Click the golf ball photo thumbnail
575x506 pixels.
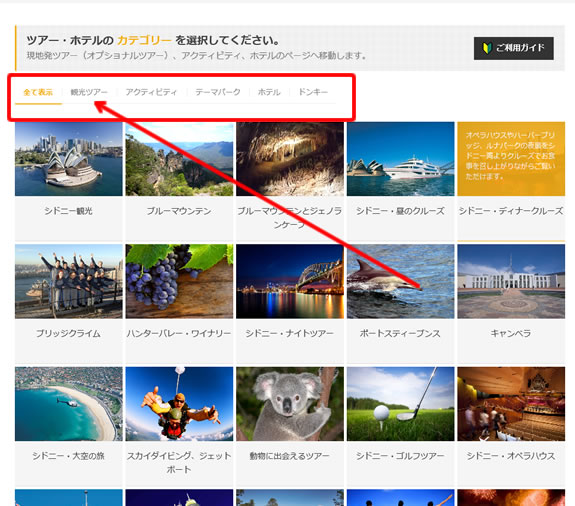click(400, 404)
